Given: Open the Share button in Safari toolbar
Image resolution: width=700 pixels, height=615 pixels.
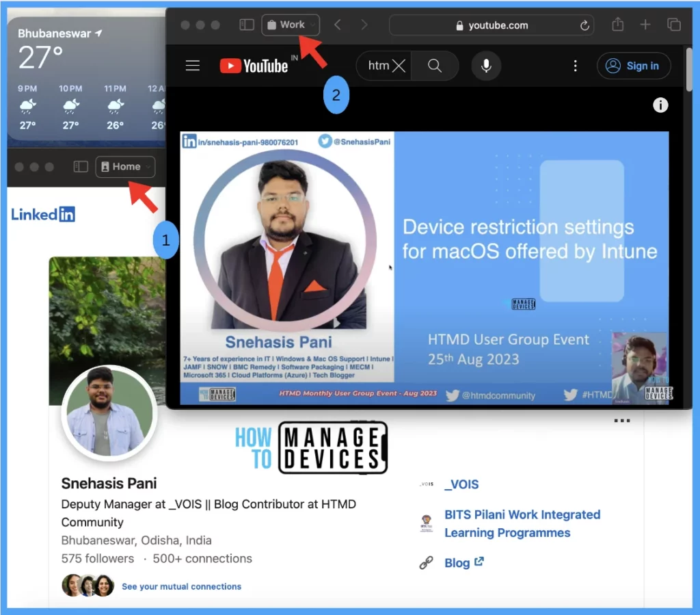Looking at the screenshot, I should 617,24.
